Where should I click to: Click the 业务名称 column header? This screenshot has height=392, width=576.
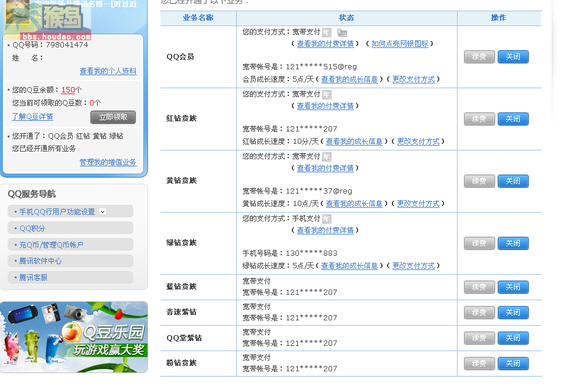[198, 18]
